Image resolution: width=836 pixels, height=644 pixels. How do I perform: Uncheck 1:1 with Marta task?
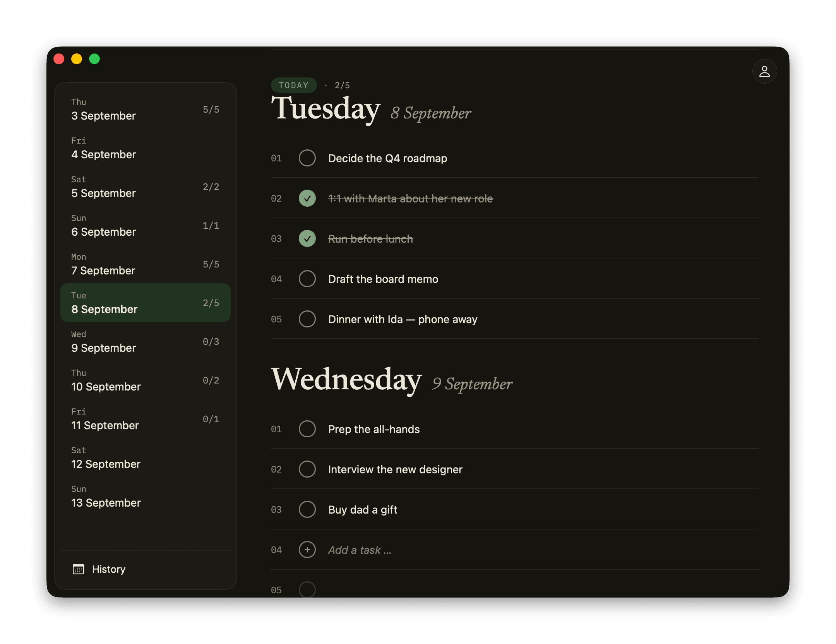[x=307, y=198]
